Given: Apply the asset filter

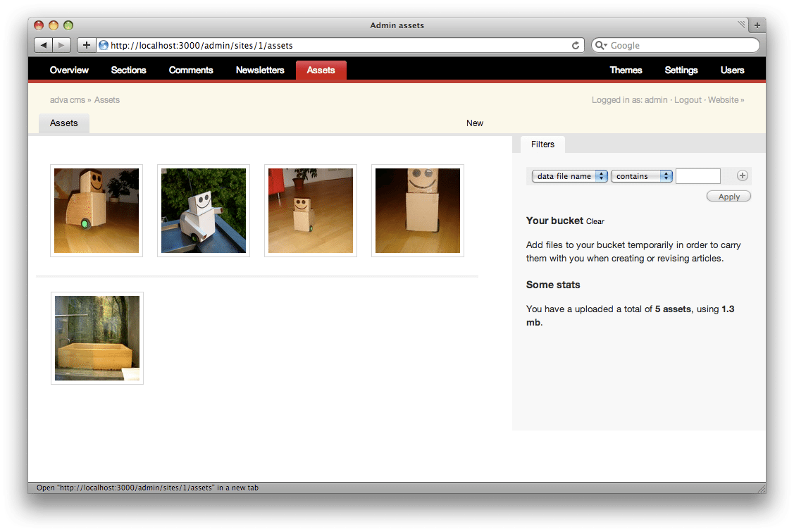Looking at the screenshot, I should 728,197.
